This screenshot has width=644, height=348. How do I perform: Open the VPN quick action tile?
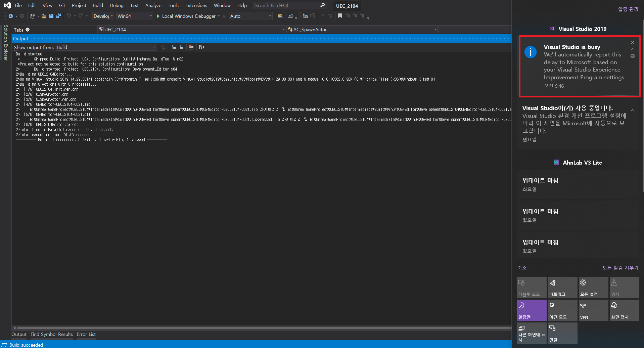593,310
